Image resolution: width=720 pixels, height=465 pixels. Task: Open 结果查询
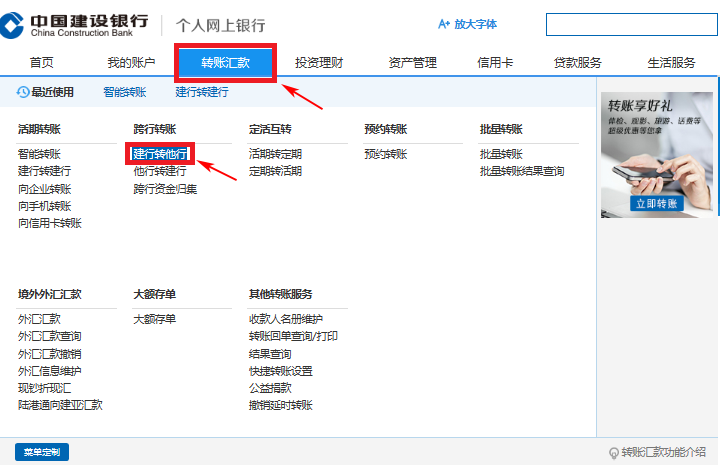tap(270, 354)
